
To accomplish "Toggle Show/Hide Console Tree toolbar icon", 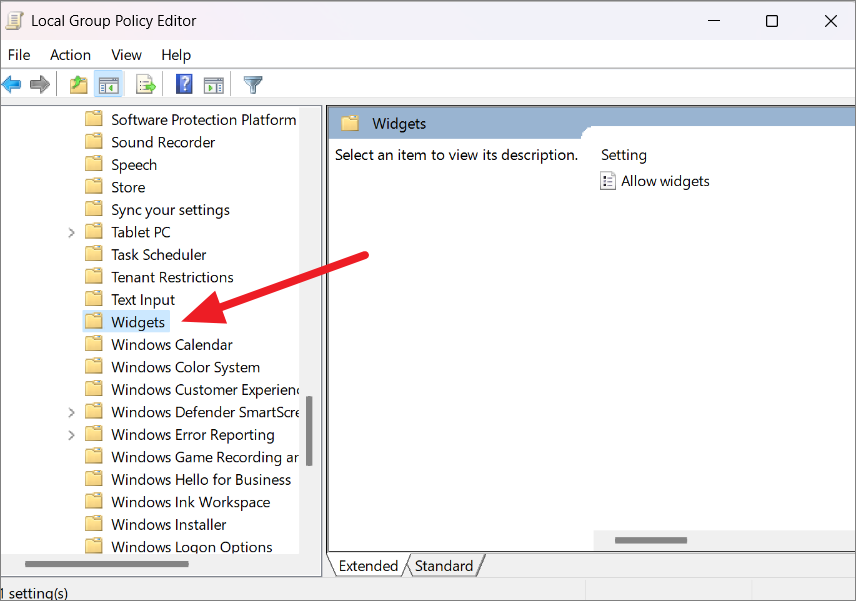I will coord(109,85).
